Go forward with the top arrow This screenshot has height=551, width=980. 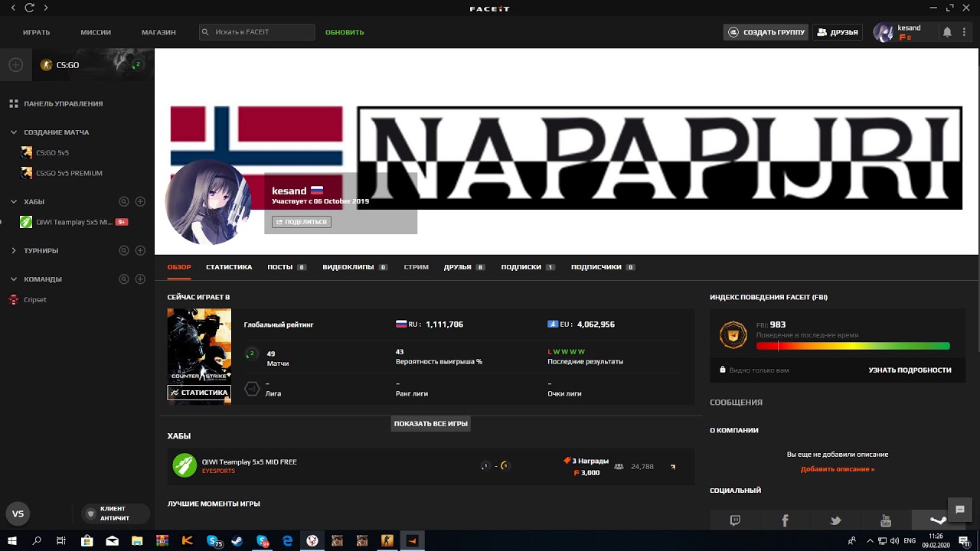click(x=46, y=8)
